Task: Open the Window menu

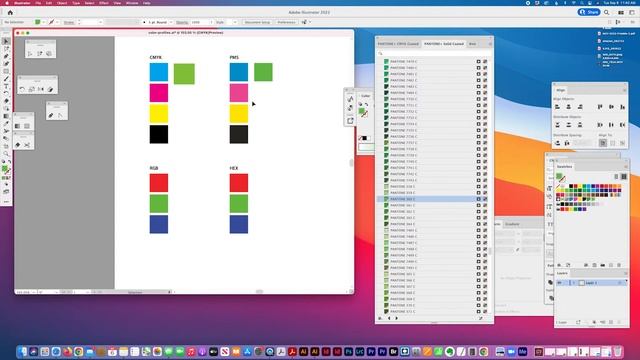Action: (132, 3)
